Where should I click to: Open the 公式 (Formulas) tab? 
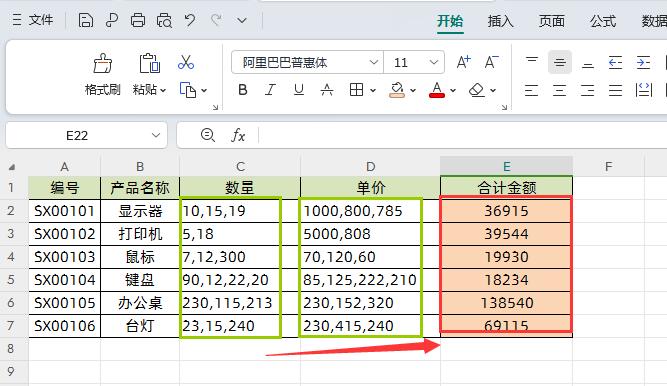click(603, 20)
